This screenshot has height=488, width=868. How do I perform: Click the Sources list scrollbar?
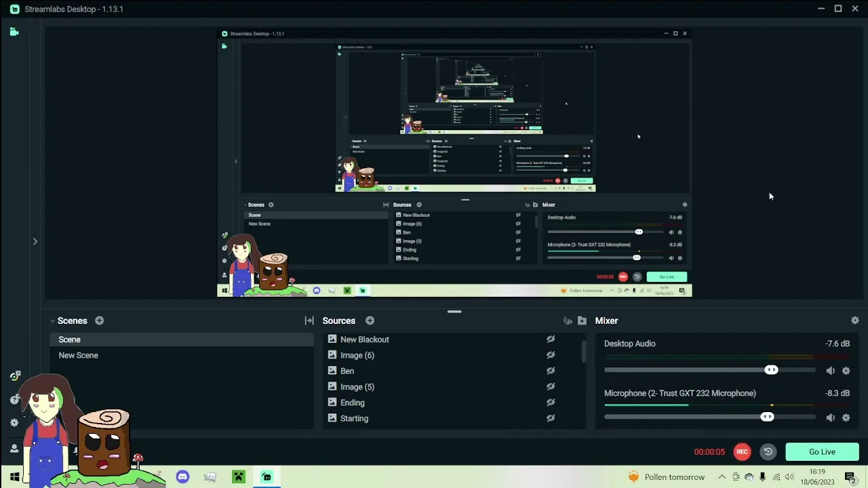pos(584,351)
